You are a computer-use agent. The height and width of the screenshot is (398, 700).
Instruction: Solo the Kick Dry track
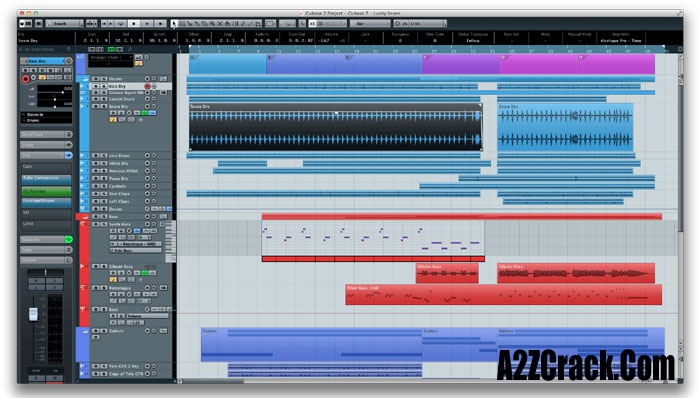pos(103,86)
